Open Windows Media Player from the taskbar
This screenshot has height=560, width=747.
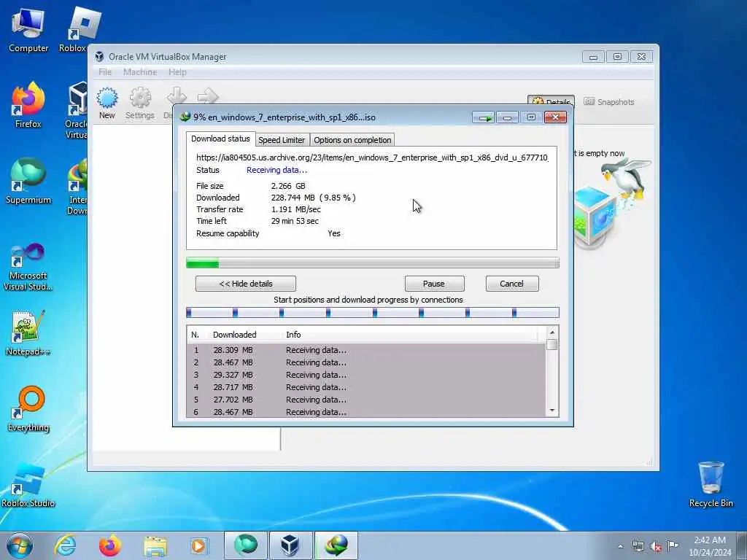click(x=199, y=545)
